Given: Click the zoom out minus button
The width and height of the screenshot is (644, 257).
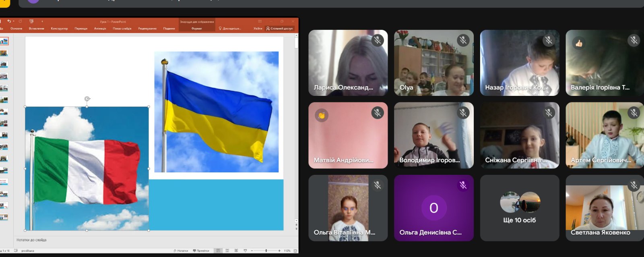Looking at the screenshot, I should pyautogui.click(x=252, y=251).
